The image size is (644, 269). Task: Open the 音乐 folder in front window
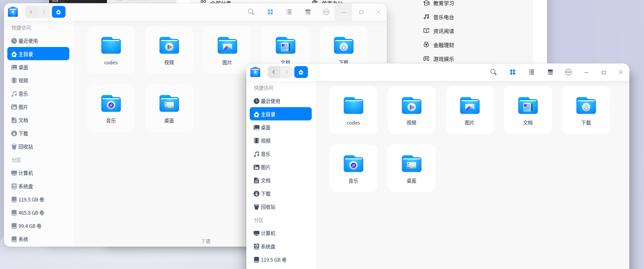[353, 168]
